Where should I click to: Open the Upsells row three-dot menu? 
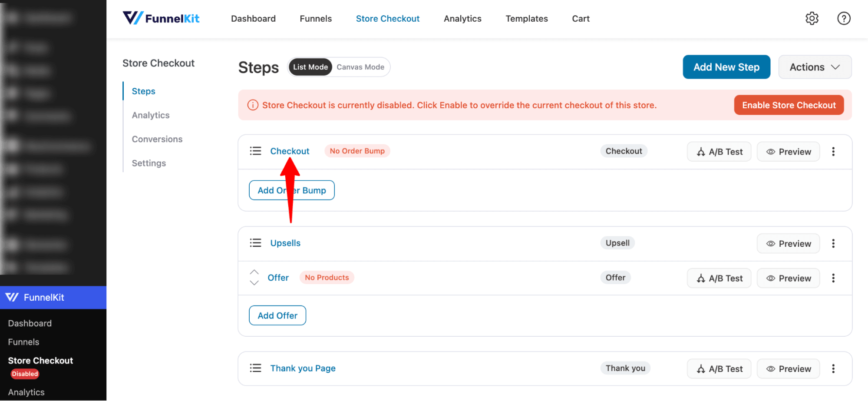pyautogui.click(x=833, y=243)
